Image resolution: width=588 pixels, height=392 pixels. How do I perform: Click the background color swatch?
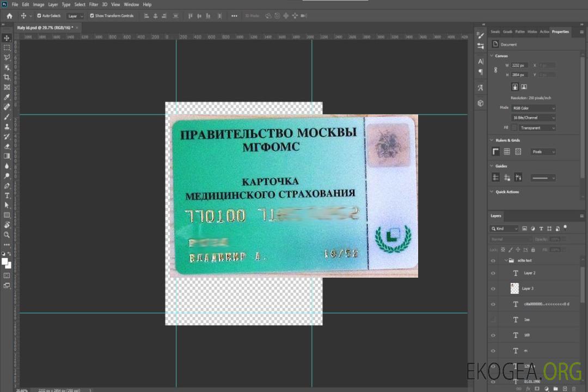(9, 266)
